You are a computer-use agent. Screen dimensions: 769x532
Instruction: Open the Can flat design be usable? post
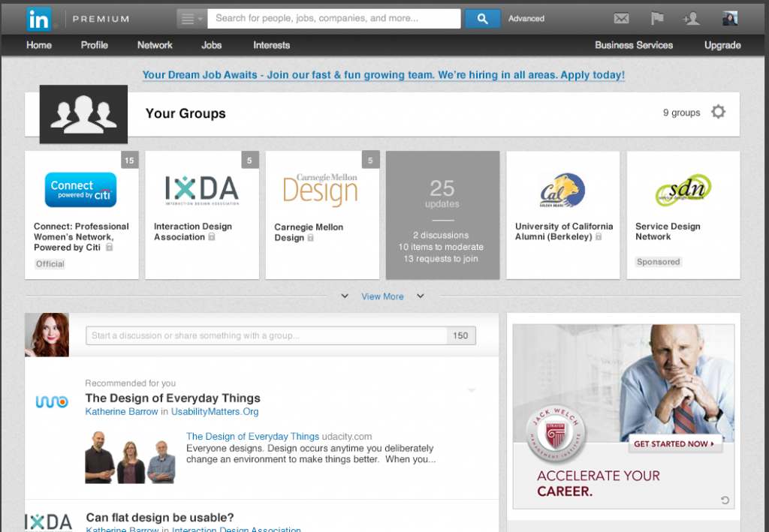tap(160, 517)
